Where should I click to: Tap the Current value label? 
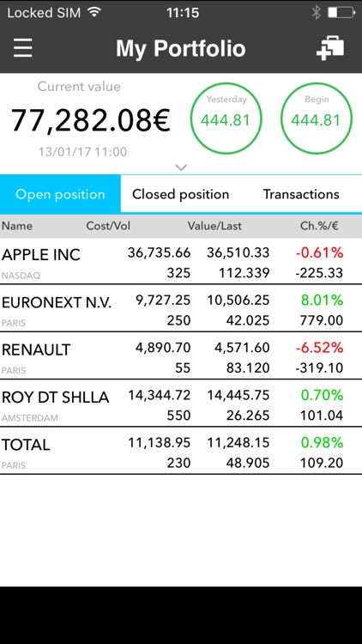(79, 87)
